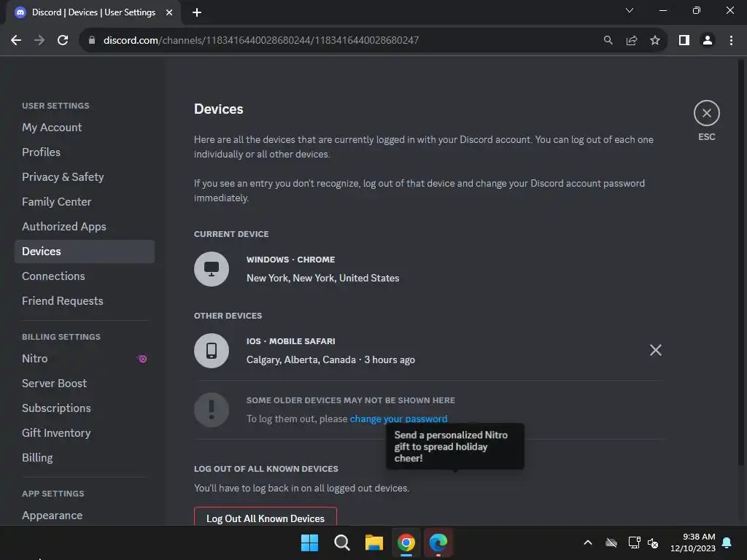
Task: Open My Account settings
Action: [85, 128]
